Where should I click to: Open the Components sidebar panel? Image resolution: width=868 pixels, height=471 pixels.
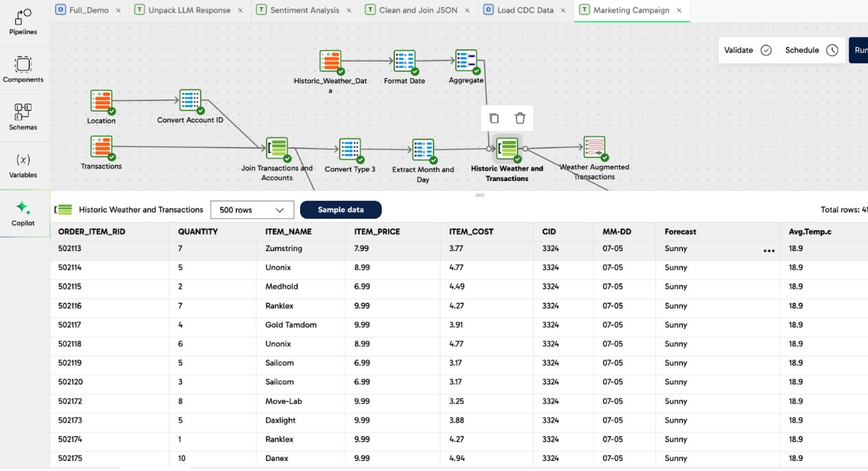point(23,69)
